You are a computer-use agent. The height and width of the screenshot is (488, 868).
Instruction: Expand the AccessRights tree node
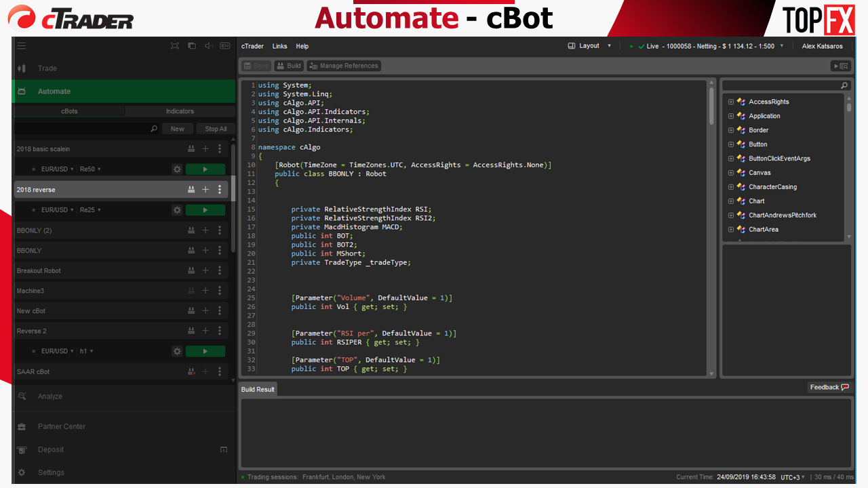pos(731,102)
